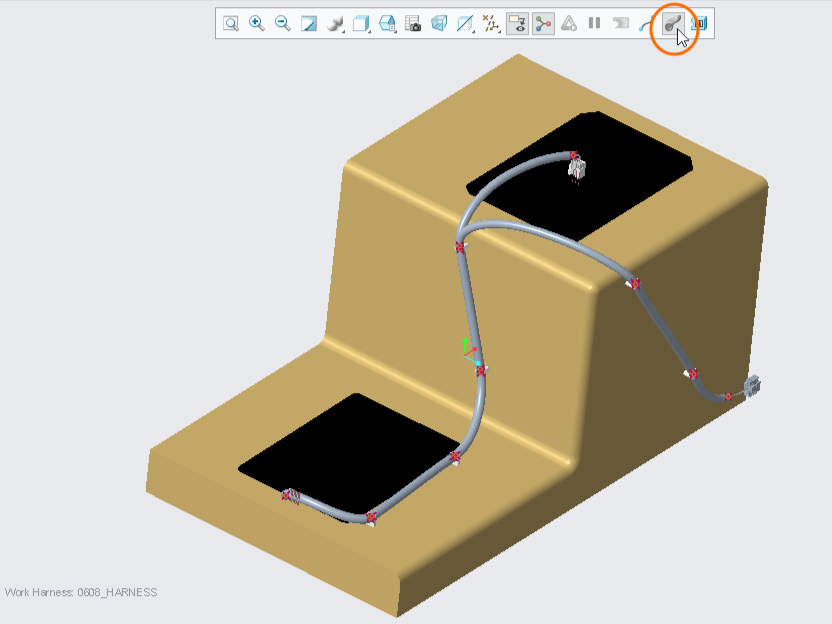Toggle the thick cable display icon
Viewport: 832px width, 624px height.
pyautogui.click(x=672, y=24)
